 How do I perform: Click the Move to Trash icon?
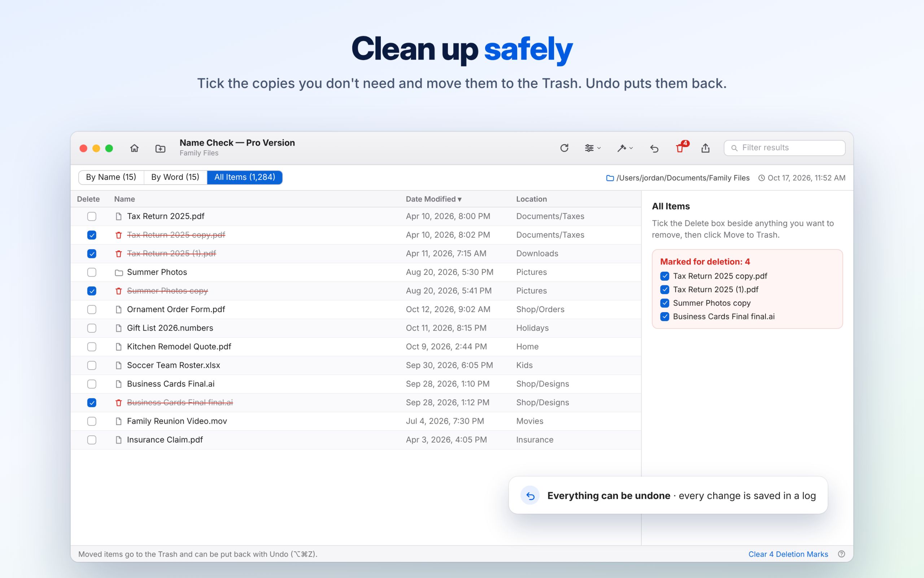(x=680, y=148)
